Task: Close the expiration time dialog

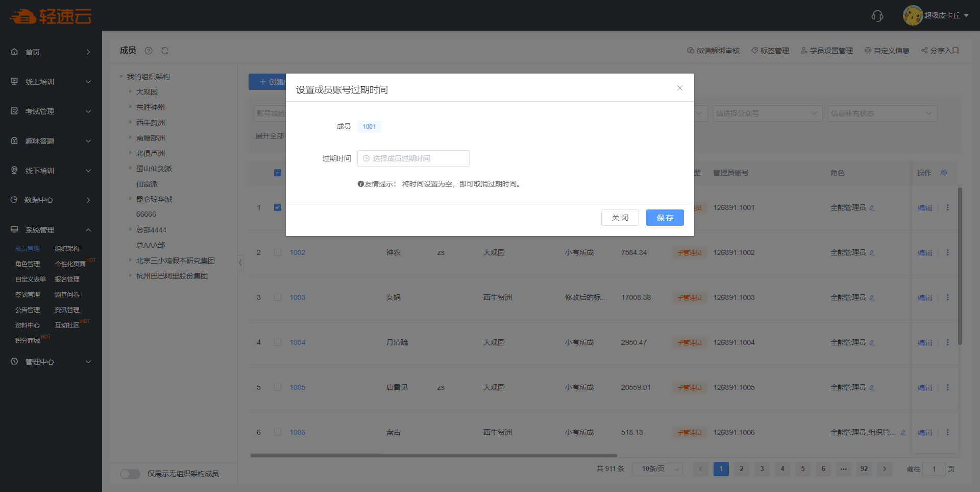Action: pyautogui.click(x=679, y=88)
